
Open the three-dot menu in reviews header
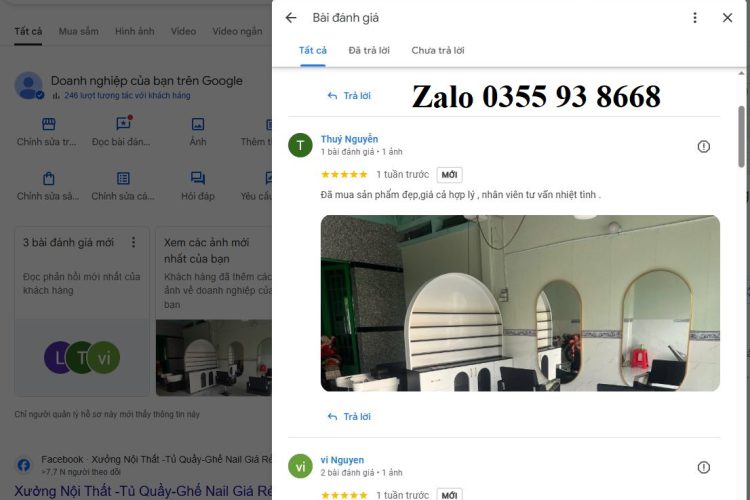coord(695,18)
